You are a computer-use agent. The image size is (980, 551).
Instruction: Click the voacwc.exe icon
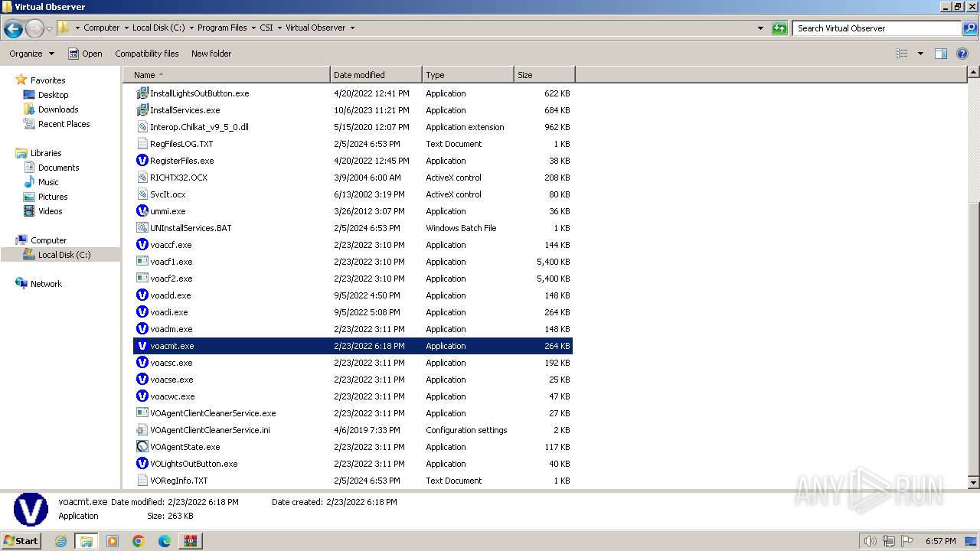pos(142,396)
